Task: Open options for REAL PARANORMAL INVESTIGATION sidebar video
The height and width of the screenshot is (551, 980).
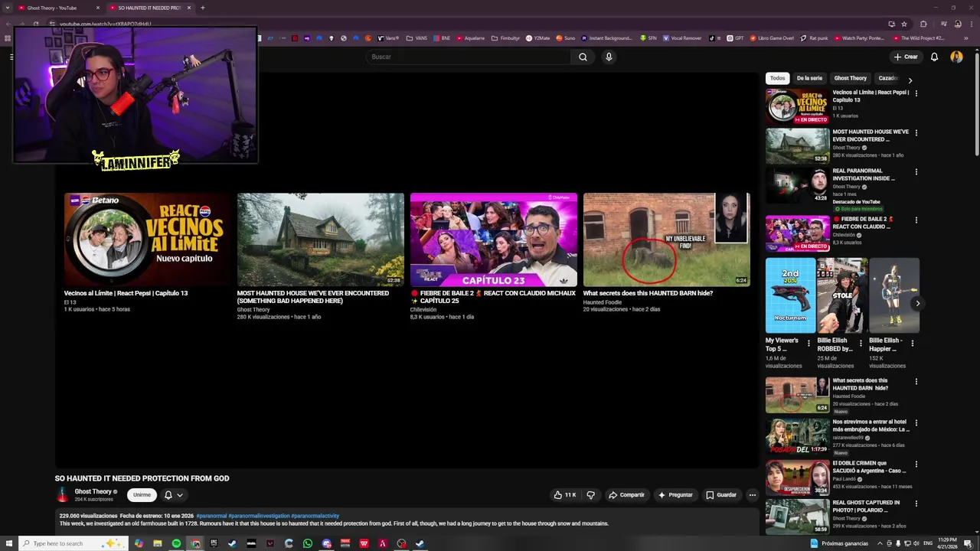Action: (916, 171)
